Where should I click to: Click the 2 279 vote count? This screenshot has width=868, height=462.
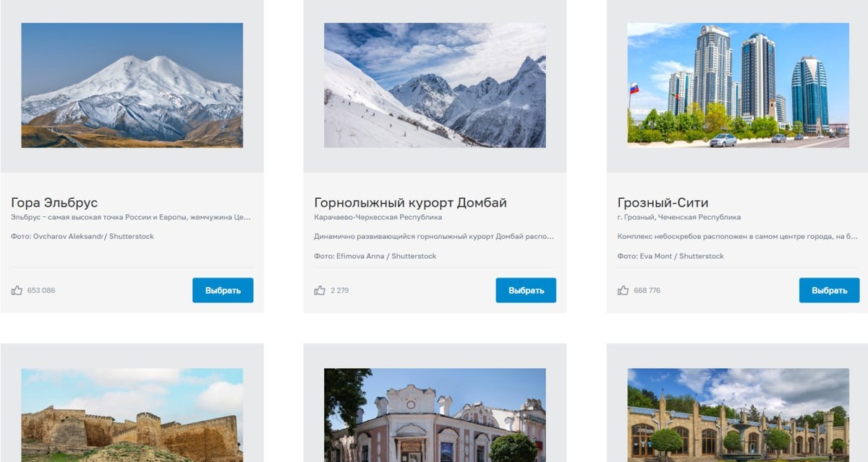(x=340, y=291)
